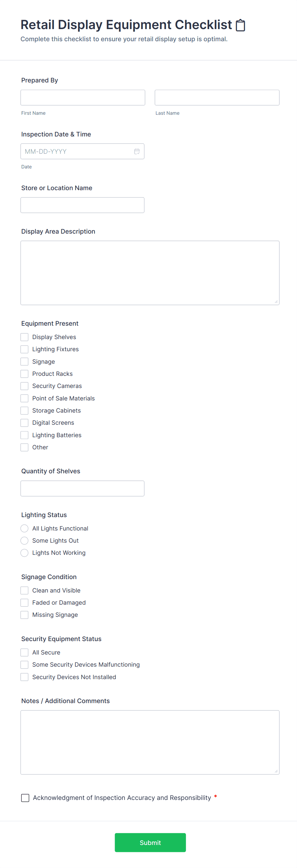Check Faded or Damaged signage option
Screen dimensions: 297x868
coord(25,602)
